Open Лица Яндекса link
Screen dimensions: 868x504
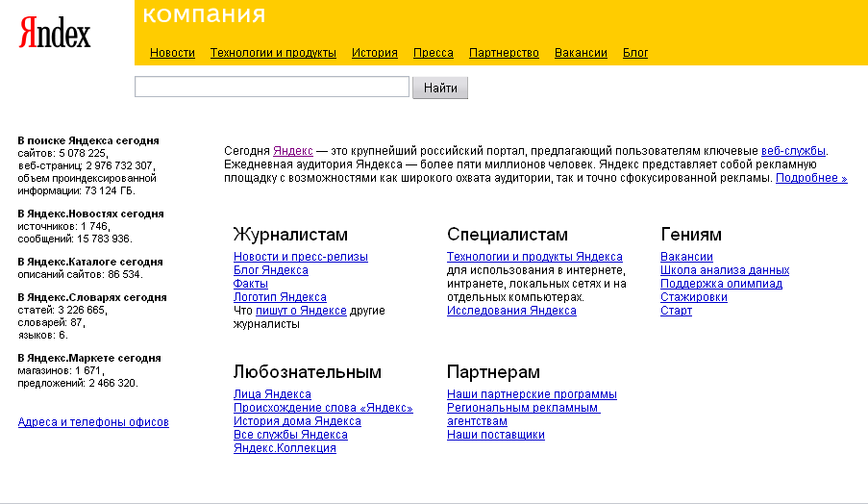272,394
